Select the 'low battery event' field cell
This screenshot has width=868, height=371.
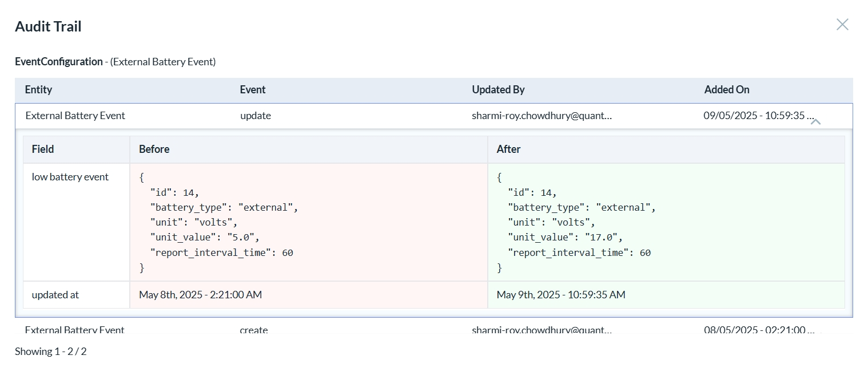pos(70,177)
